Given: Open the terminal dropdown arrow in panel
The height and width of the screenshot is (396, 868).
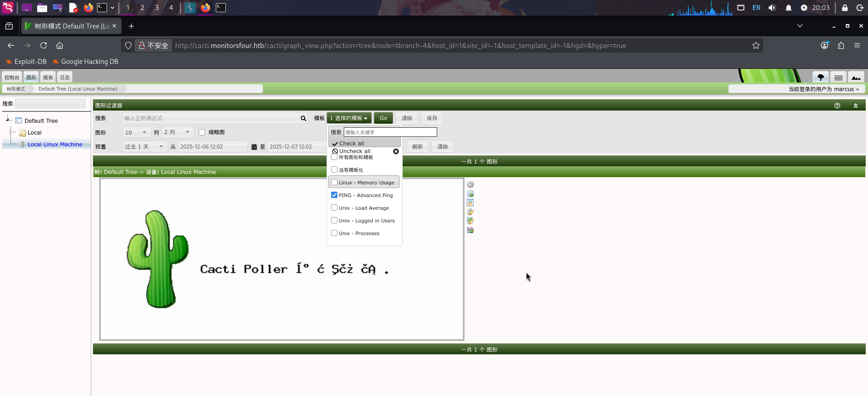Looking at the screenshot, I should tap(112, 8).
